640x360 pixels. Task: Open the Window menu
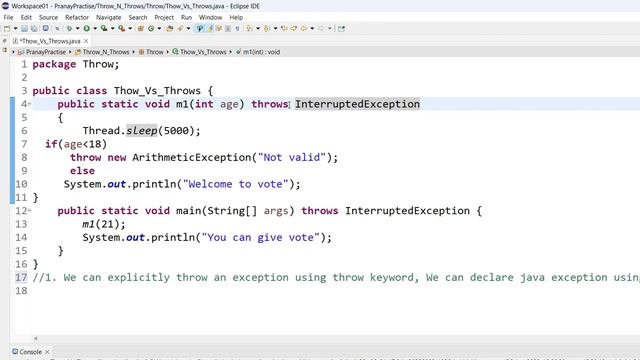coord(210,18)
